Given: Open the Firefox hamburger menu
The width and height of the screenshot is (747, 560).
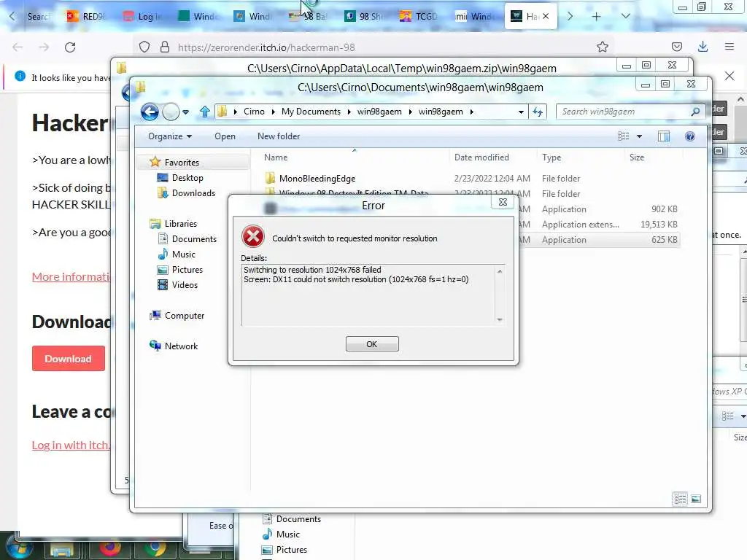Looking at the screenshot, I should [729, 46].
